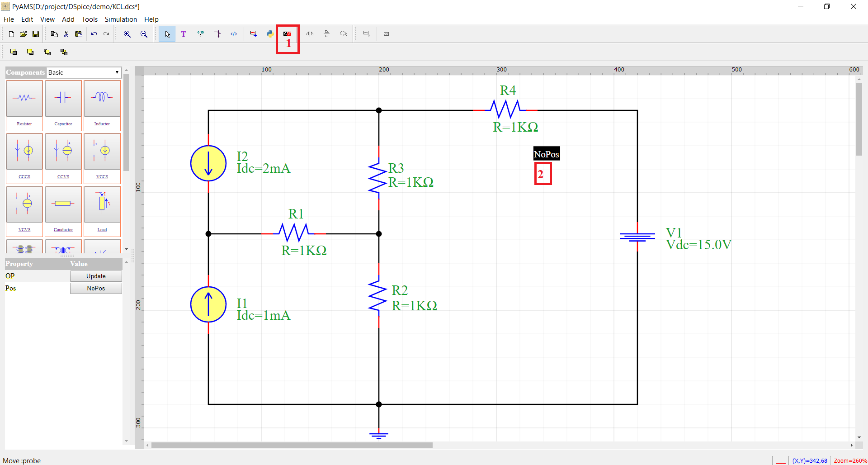Select the pointer arrow tool
The image size is (868, 465).
(x=167, y=34)
